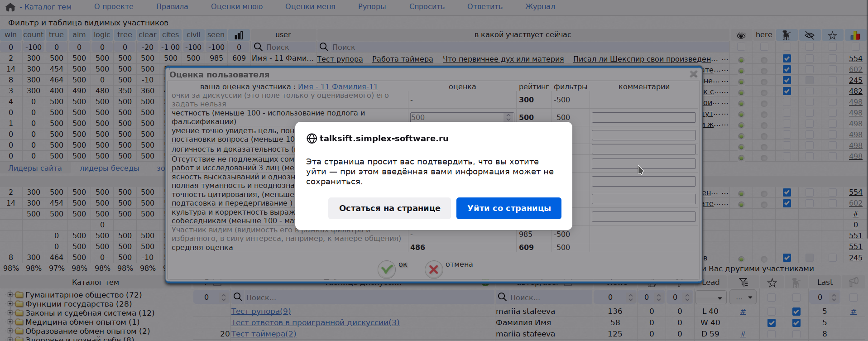868x341 pixels.
Task: Uncheck the checked box in Тест рупора row
Action: pyautogui.click(x=796, y=312)
